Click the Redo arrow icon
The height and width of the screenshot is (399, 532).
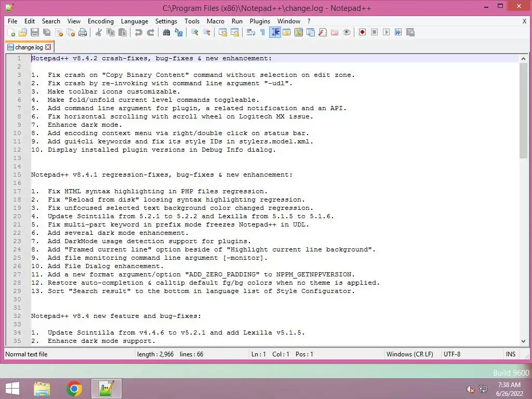click(x=151, y=33)
